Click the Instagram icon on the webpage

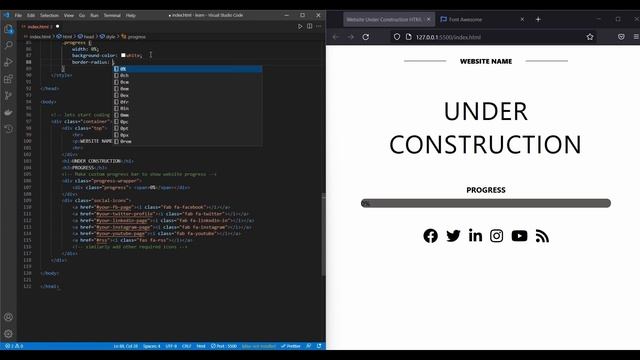click(496, 236)
